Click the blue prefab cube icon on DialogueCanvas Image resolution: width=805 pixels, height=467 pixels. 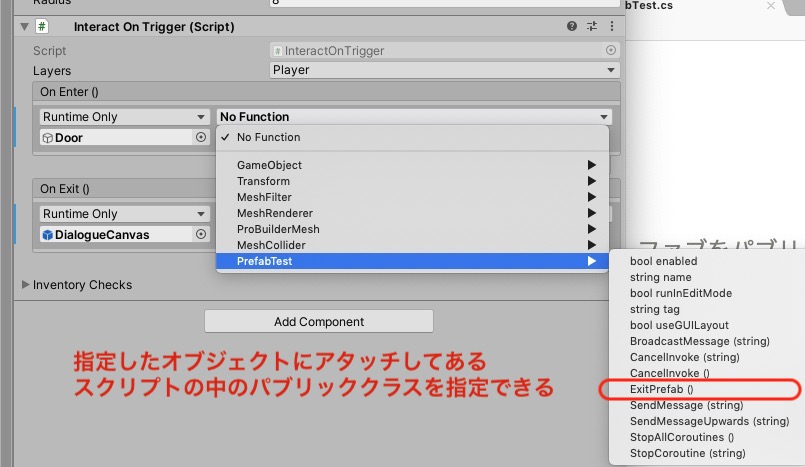click(x=47, y=234)
